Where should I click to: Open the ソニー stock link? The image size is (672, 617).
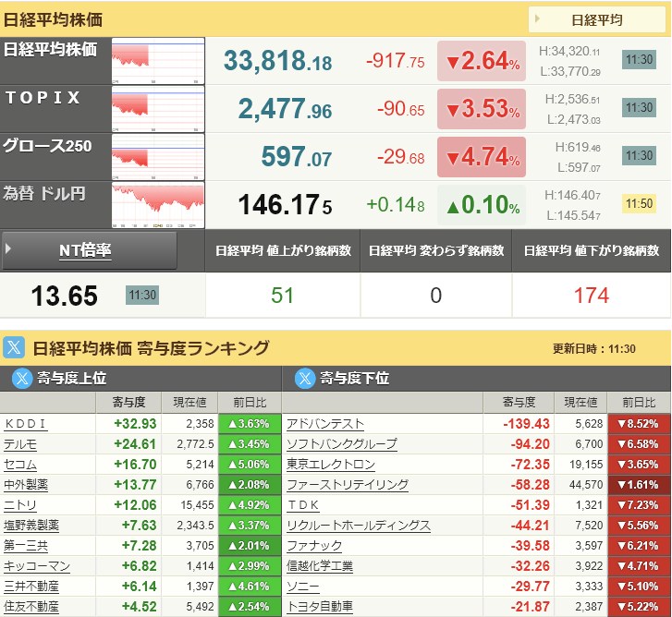(303, 587)
